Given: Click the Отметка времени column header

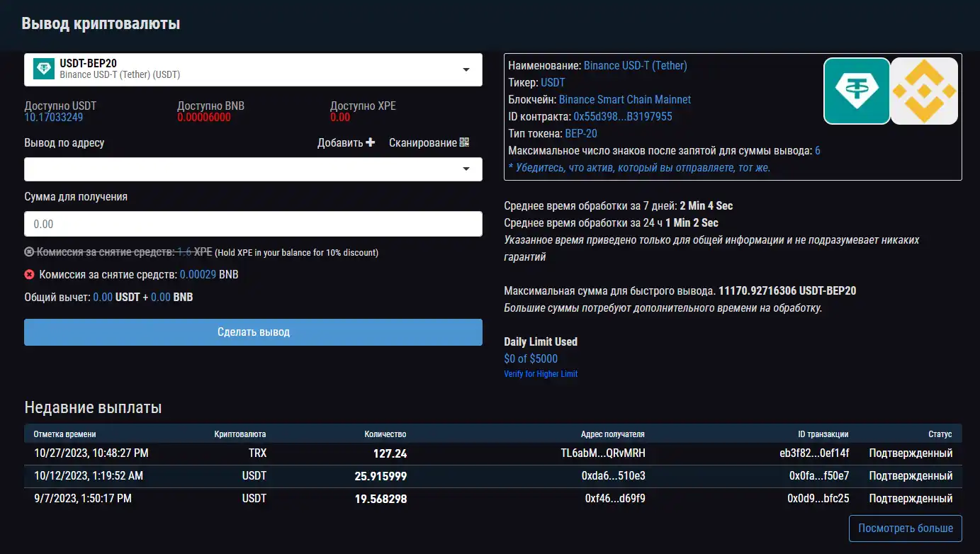Looking at the screenshot, I should [x=65, y=434].
